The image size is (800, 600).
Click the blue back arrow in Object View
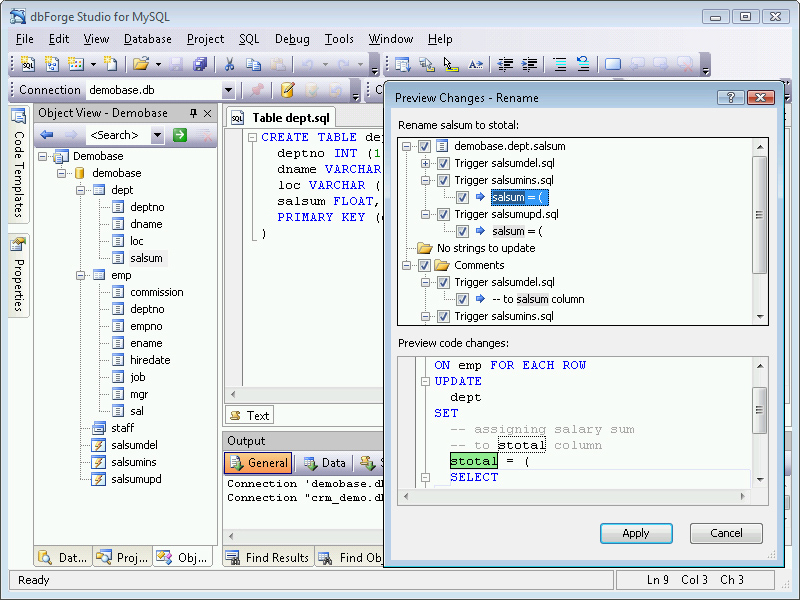pyautogui.click(x=47, y=135)
